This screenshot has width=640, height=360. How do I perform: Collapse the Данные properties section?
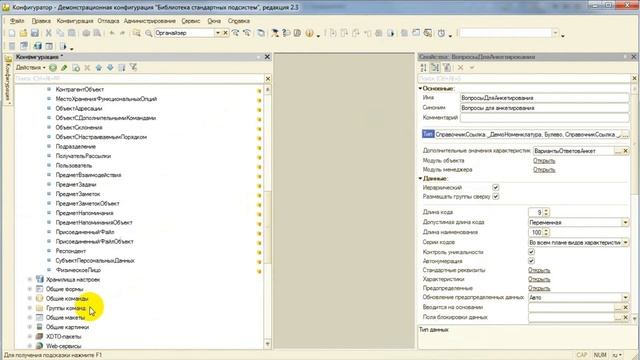click(x=420, y=178)
